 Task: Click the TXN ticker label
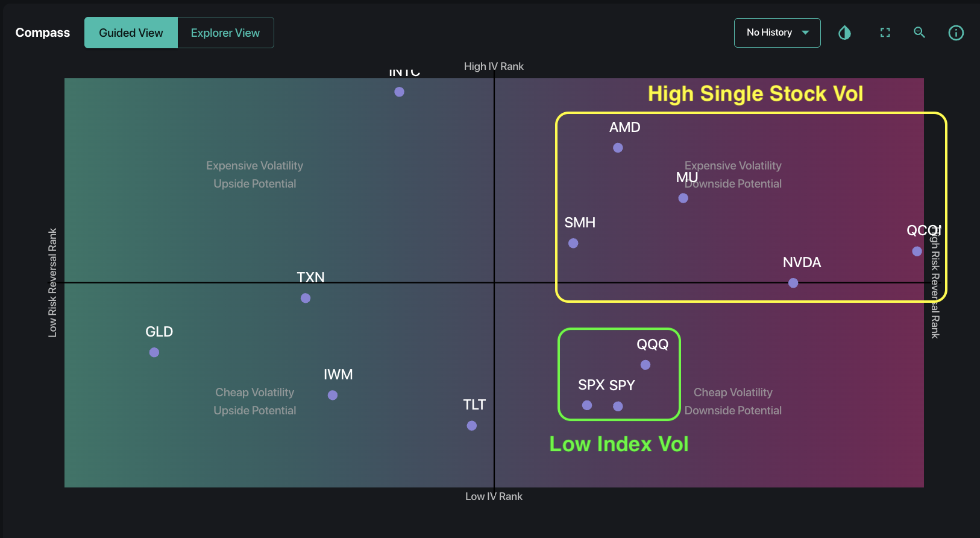(310, 277)
